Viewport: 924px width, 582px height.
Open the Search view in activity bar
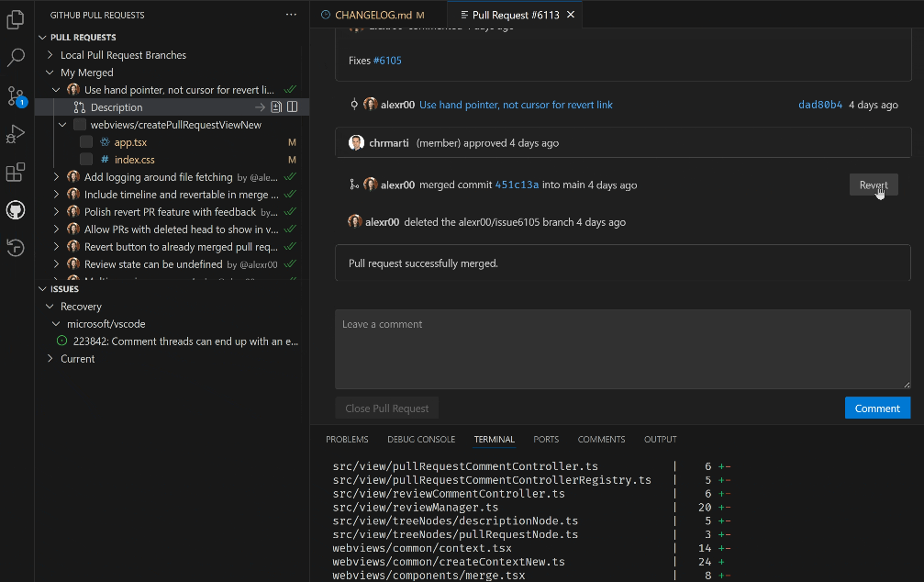[16, 58]
